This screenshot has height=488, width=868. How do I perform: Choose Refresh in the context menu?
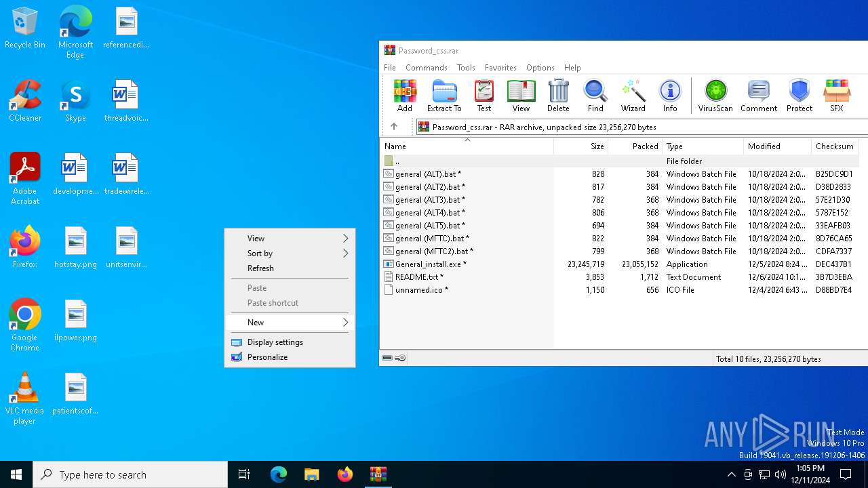tap(290, 268)
